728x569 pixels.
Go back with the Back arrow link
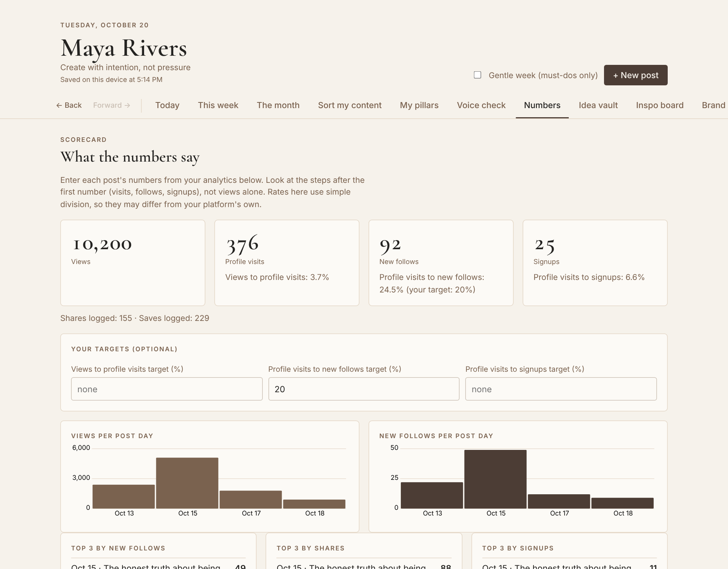pyautogui.click(x=69, y=105)
